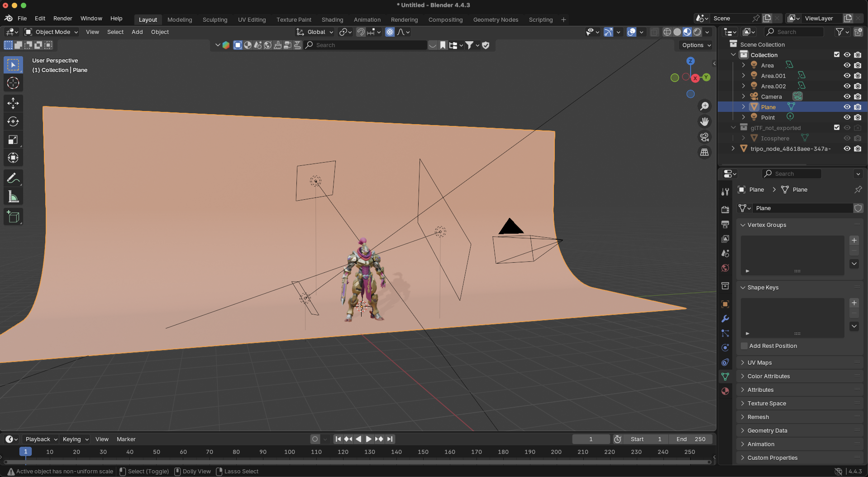The image size is (868, 477).
Task: Open the Physics Properties tab
Action: pyautogui.click(x=725, y=348)
